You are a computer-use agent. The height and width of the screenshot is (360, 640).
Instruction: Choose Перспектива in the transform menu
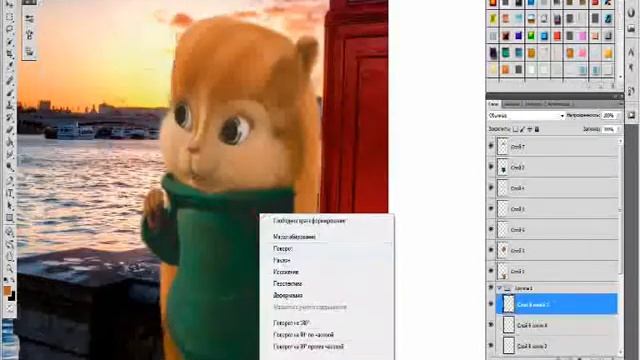288,283
